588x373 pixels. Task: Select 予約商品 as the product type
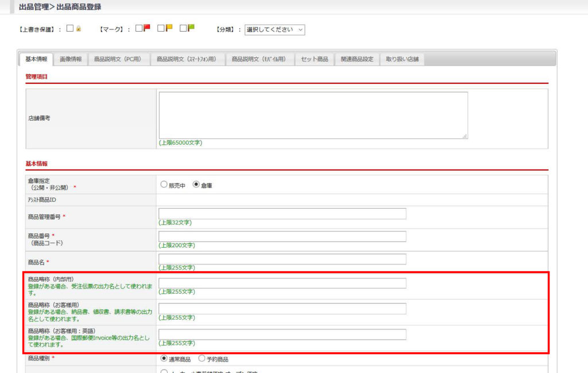tap(202, 359)
